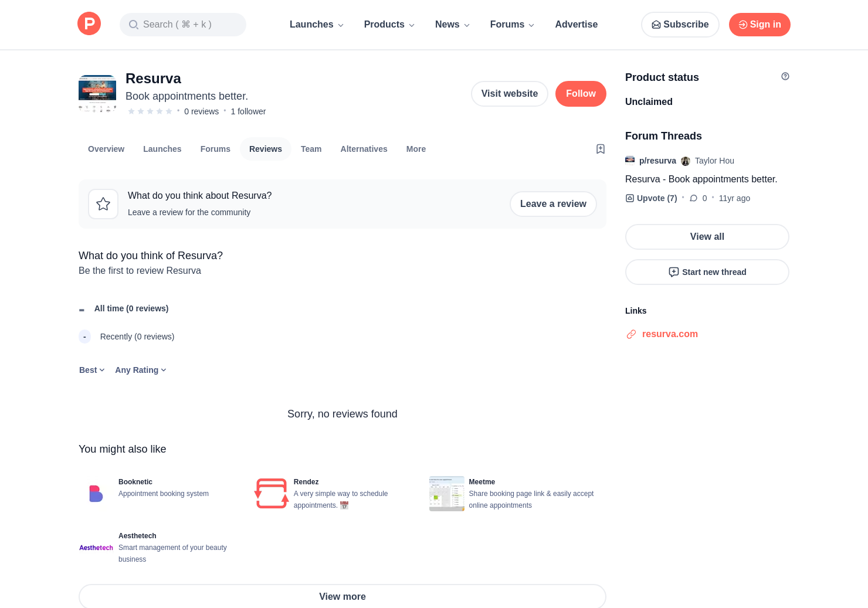Click View all forum threads
Viewport: 868px width, 608px height.
(707, 237)
